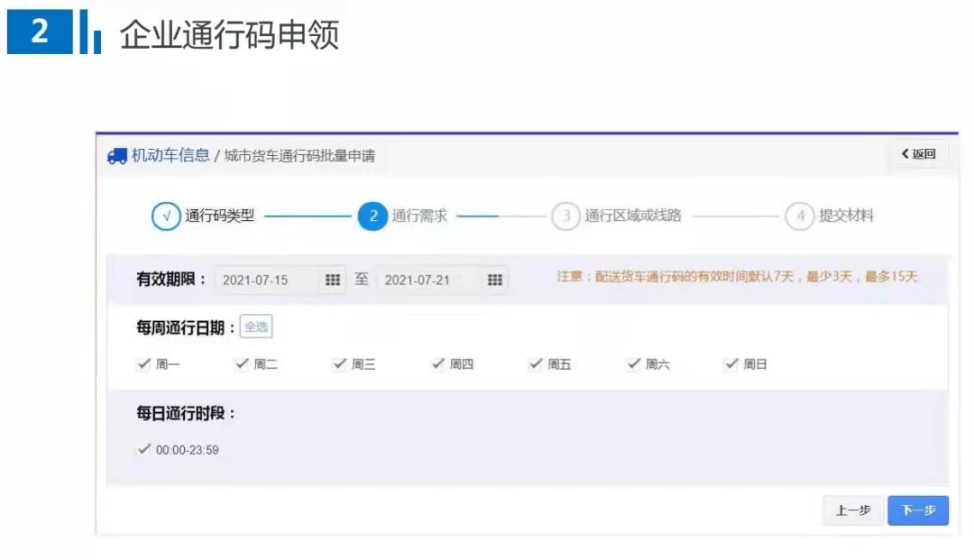974x560 pixels.
Task: Go to previous step with 上一步
Action: tap(852, 510)
